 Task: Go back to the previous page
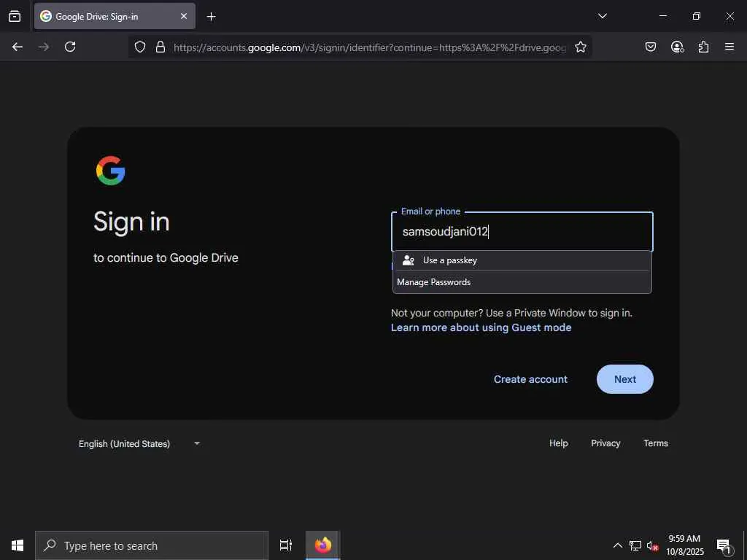18,47
